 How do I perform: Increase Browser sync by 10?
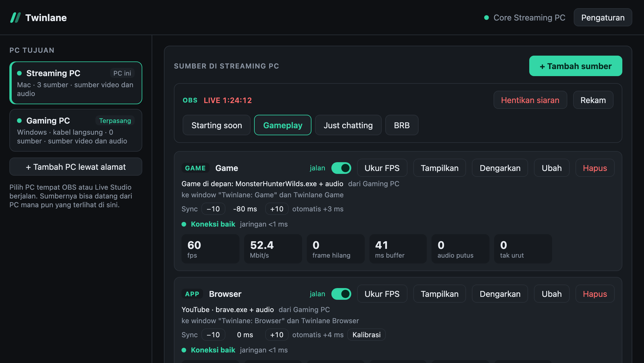pyautogui.click(x=277, y=335)
